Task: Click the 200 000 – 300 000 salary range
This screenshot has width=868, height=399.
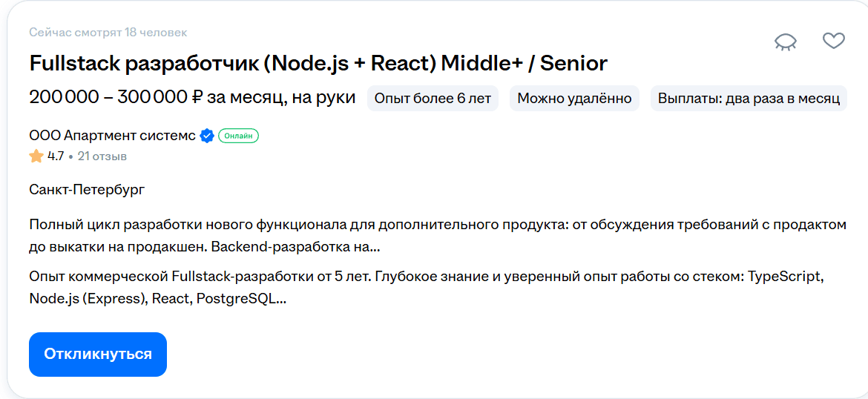Action: pyautogui.click(x=110, y=98)
